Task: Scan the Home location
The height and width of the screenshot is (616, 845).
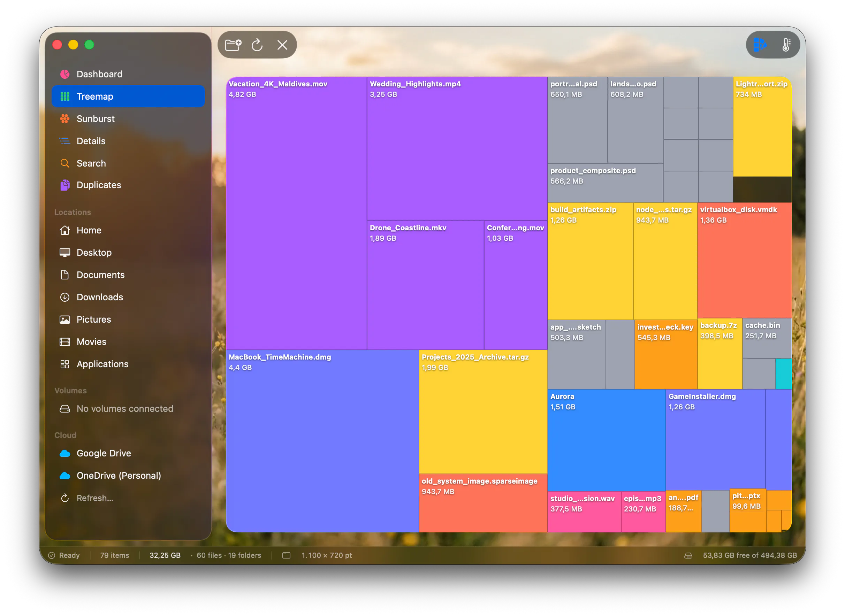Action: [x=128, y=230]
